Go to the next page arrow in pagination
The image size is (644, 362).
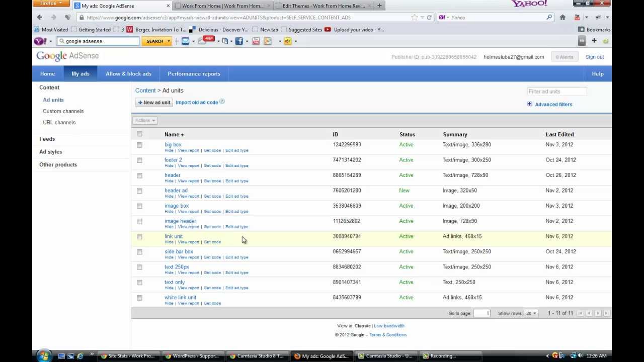point(598,313)
